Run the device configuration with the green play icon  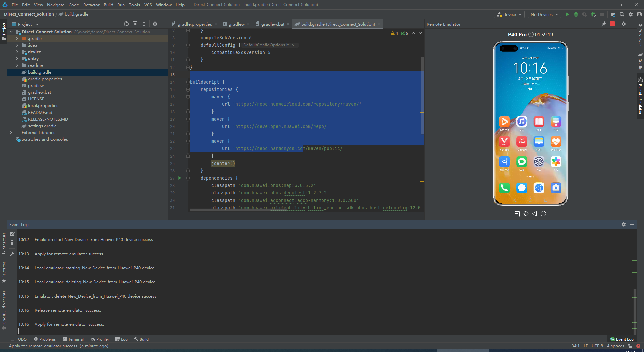pyautogui.click(x=567, y=14)
